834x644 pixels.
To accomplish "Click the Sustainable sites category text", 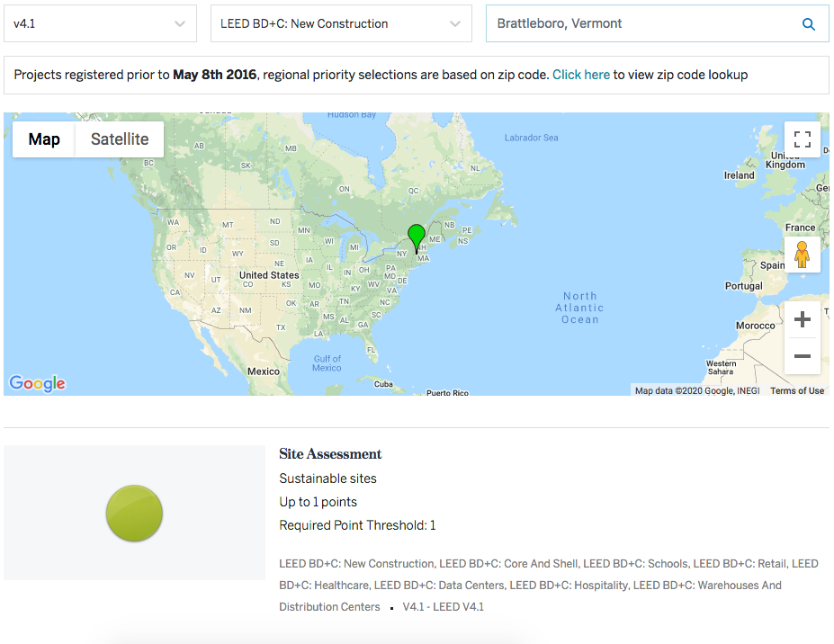I will click(x=327, y=479).
